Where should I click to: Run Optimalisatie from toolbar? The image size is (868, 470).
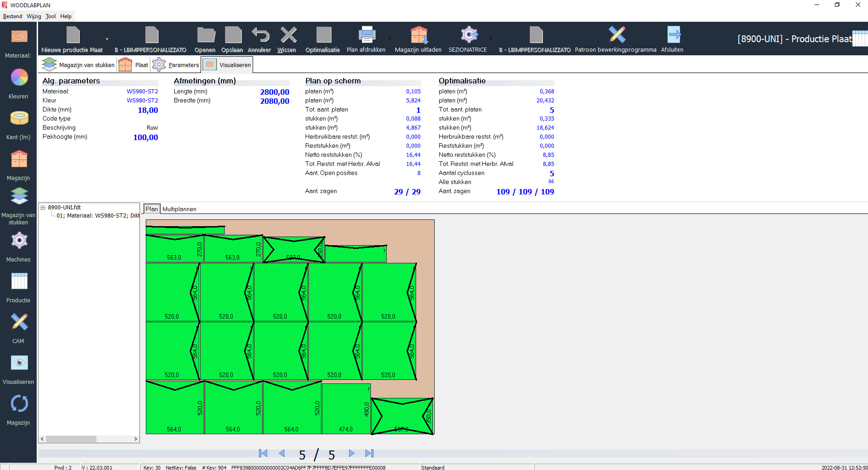(x=323, y=40)
